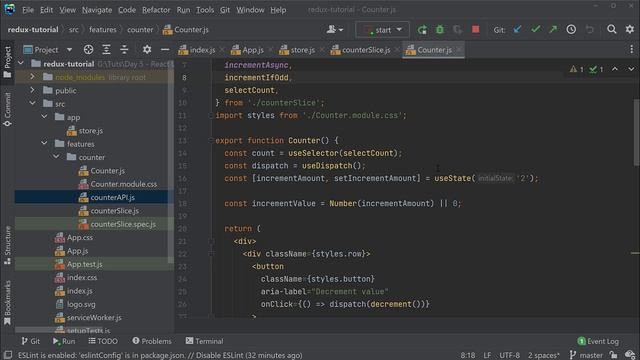Close the App.js editor tab

point(271,50)
